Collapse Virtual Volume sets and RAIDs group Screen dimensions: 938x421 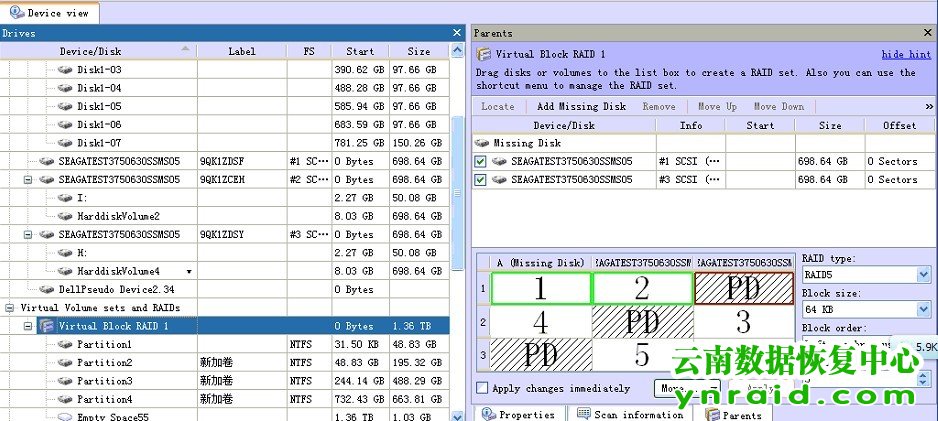click(10, 308)
